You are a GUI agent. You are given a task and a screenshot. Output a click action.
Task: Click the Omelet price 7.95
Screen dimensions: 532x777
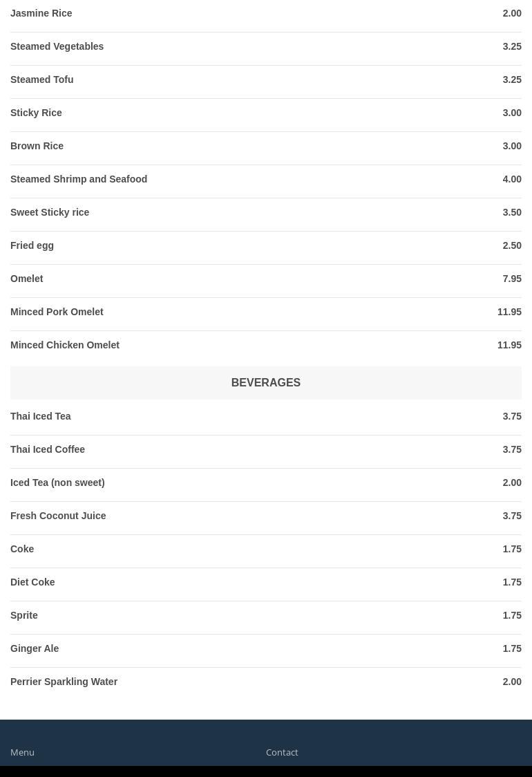click(512, 279)
